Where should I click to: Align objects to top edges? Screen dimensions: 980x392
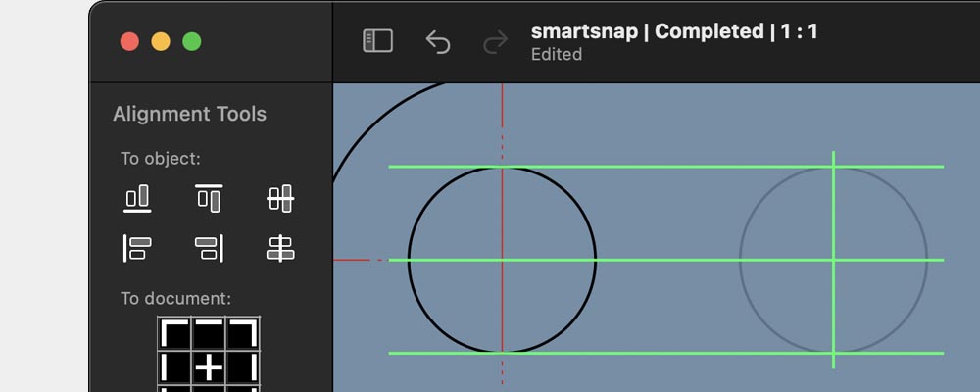(209, 199)
